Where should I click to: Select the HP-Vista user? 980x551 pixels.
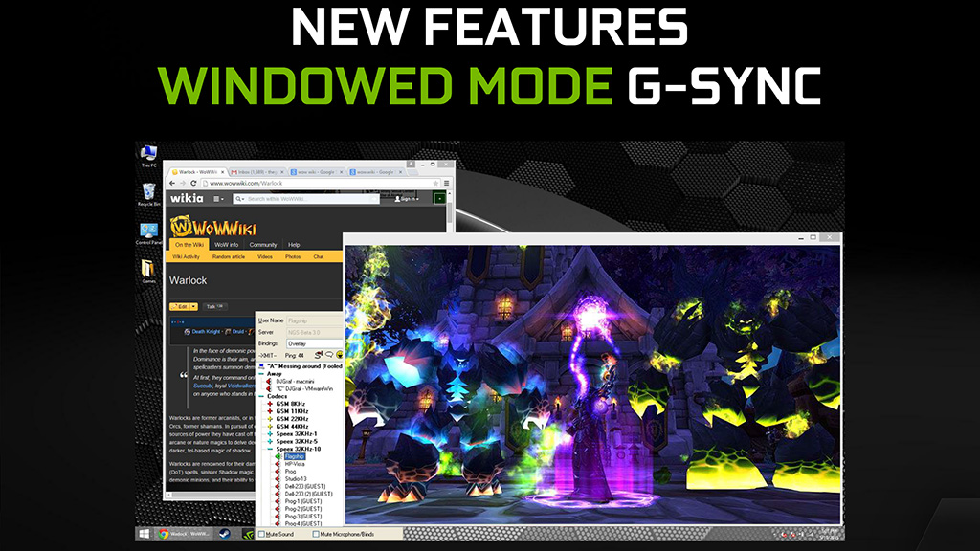(x=295, y=464)
